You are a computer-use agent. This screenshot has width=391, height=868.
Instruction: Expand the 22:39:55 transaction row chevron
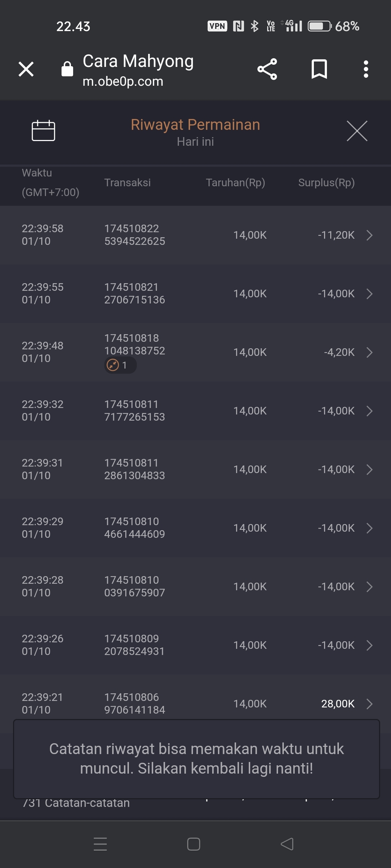click(369, 294)
